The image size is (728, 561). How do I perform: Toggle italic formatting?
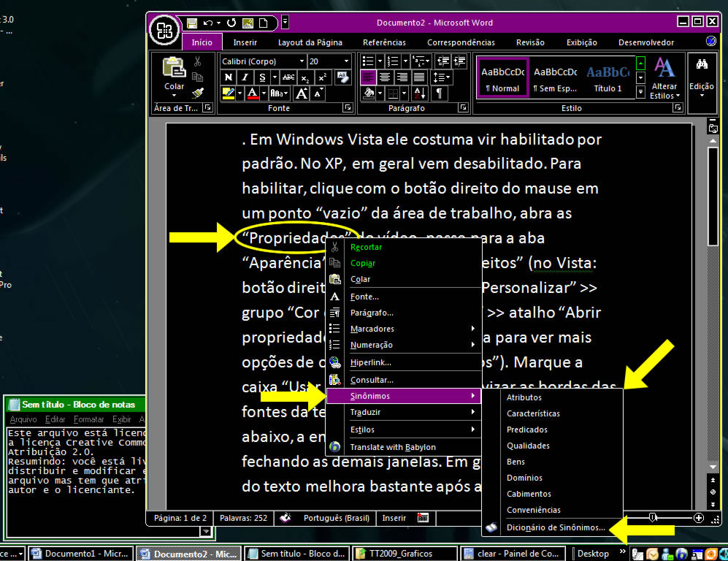(x=245, y=77)
